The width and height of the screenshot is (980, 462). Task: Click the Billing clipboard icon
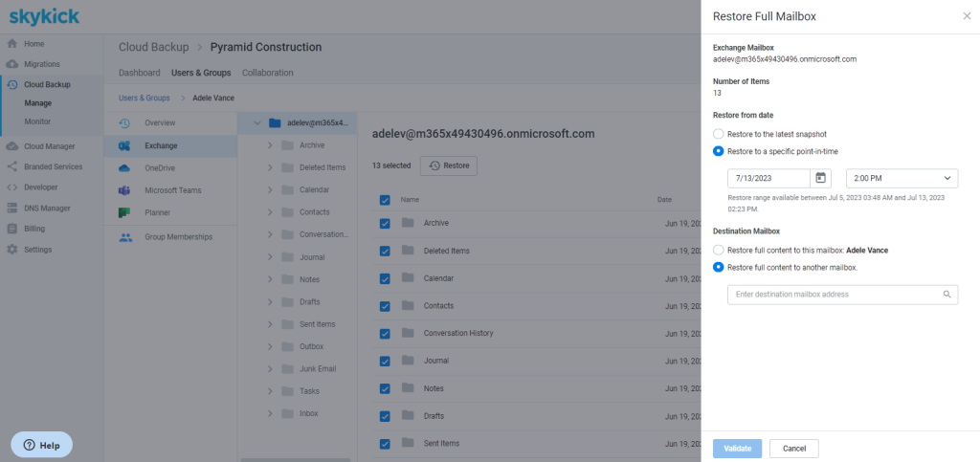tap(11, 229)
